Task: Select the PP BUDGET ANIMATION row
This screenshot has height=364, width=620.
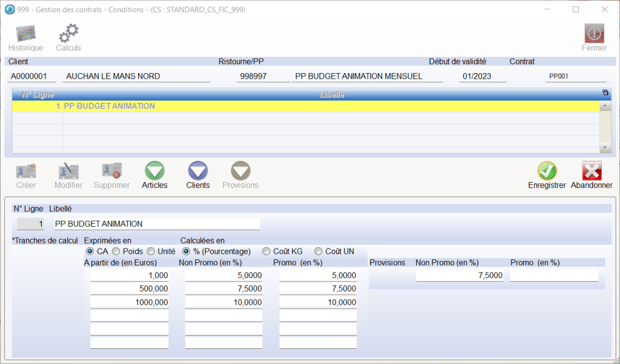Action: click(x=303, y=106)
